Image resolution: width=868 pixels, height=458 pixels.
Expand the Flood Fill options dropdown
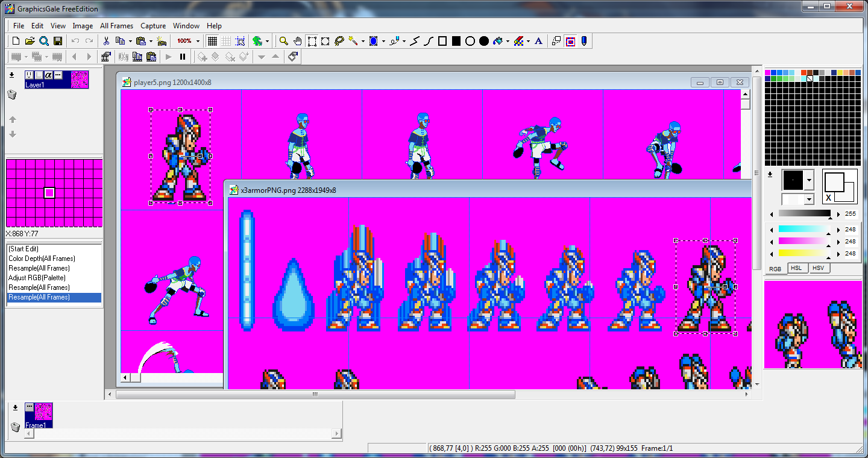(508, 41)
